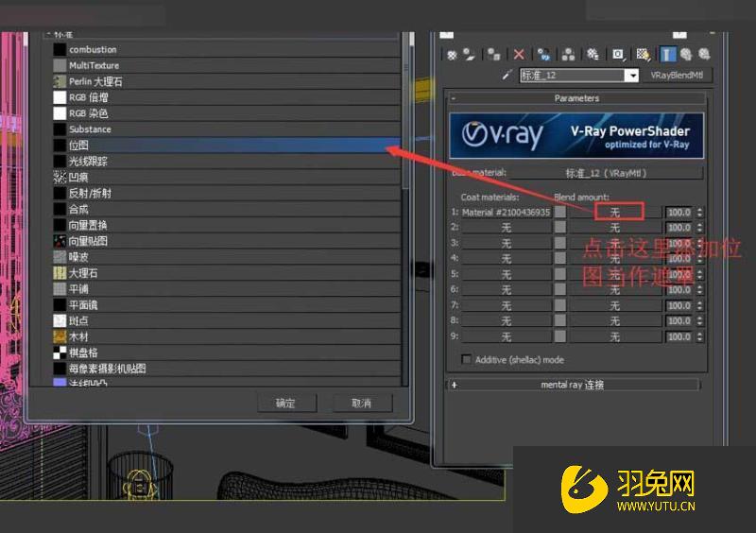
Task: Select the 反射/折射 map entry
Action: tap(227, 193)
